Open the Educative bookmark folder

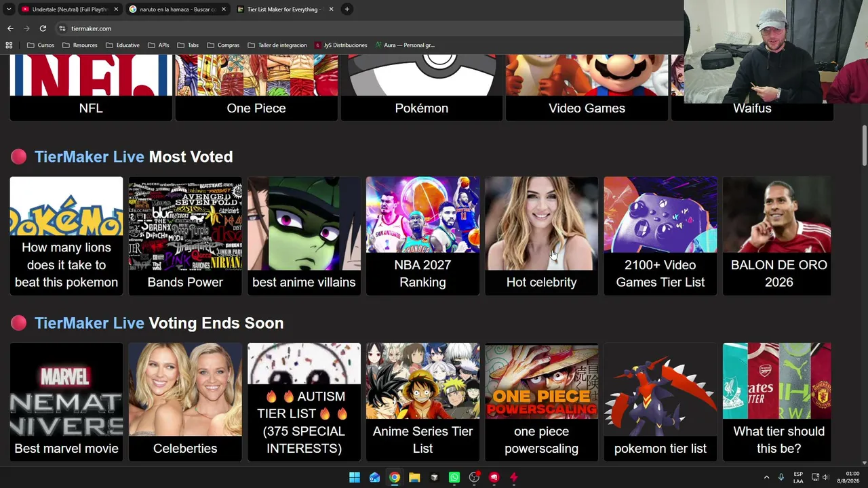[122, 45]
